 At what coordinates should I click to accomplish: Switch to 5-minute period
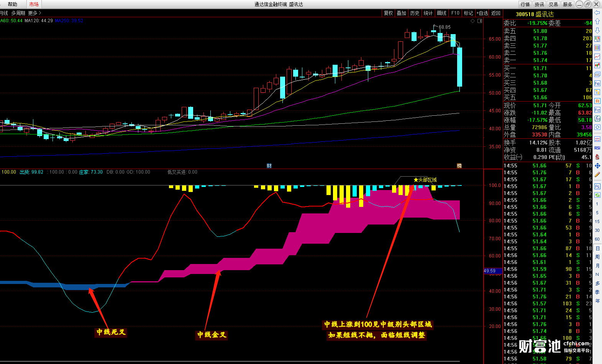click(x=597, y=213)
